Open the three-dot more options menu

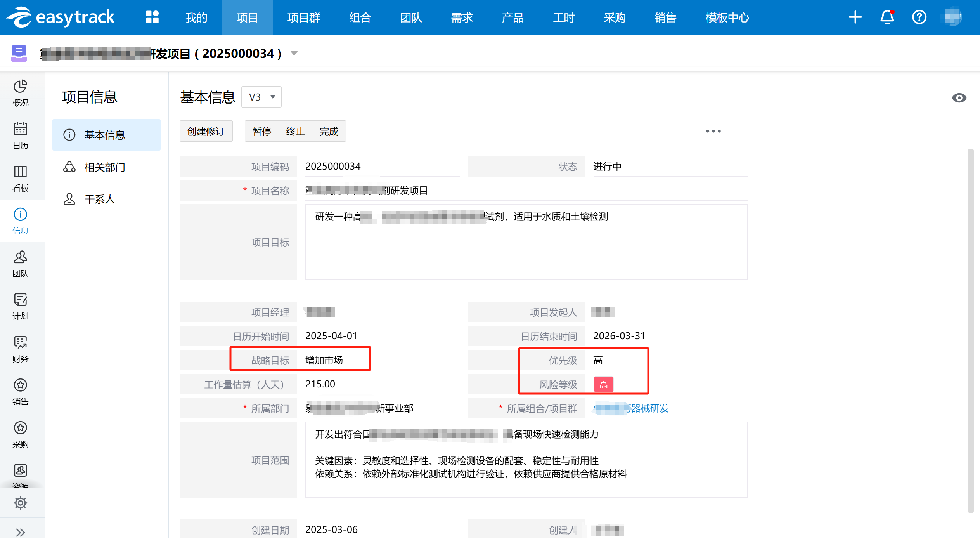point(713,131)
